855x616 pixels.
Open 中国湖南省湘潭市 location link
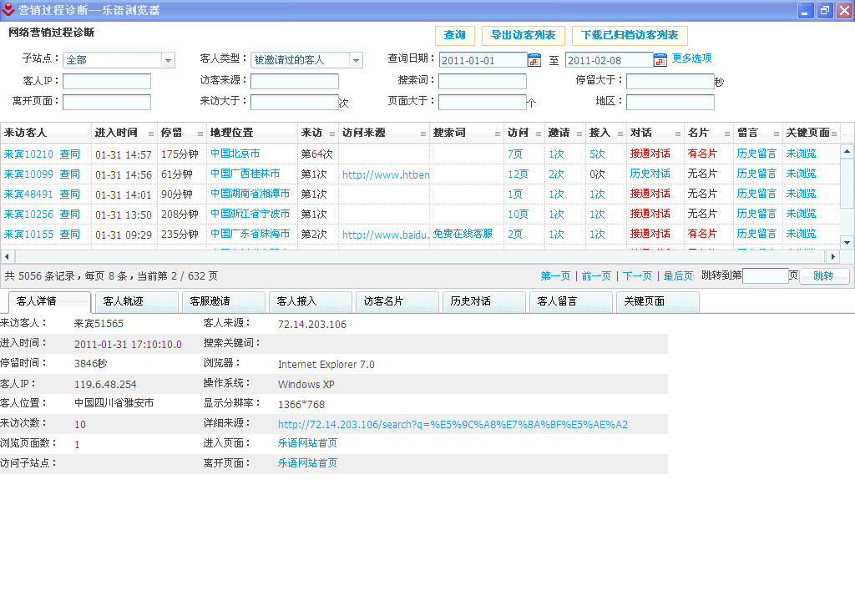[250, 194]
